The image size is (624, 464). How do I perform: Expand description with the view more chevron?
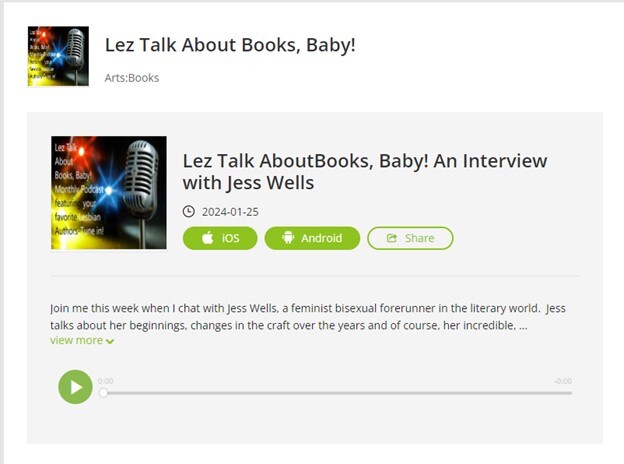point(110,341)
